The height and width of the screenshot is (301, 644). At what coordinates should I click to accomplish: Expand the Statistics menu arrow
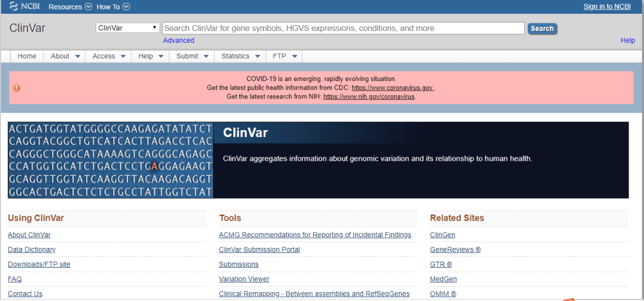(257, 57)
